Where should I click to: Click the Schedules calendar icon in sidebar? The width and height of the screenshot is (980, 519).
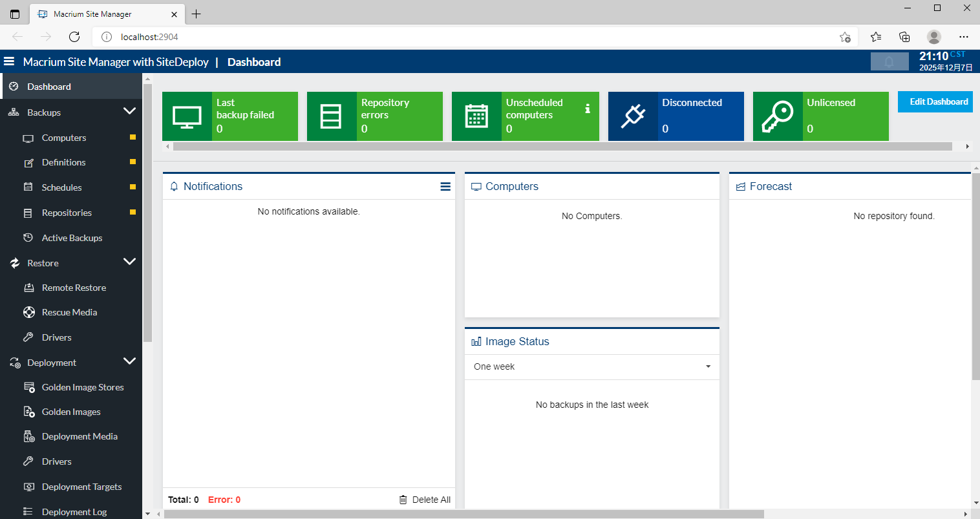pos(28,187)
